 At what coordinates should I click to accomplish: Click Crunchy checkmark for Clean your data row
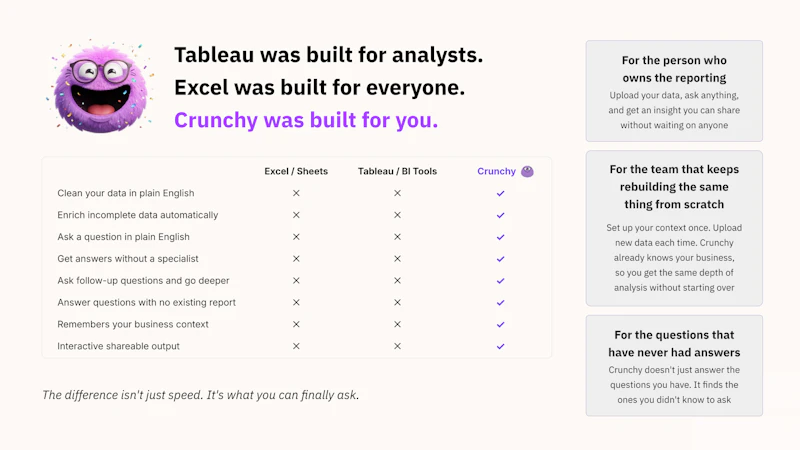pyautogui.click(x=501, y=193)
